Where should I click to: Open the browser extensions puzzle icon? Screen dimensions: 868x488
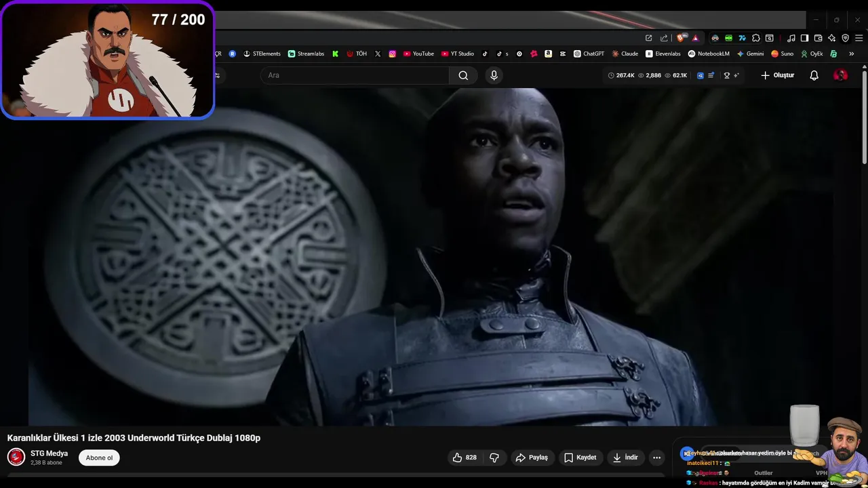pos(755,38)
